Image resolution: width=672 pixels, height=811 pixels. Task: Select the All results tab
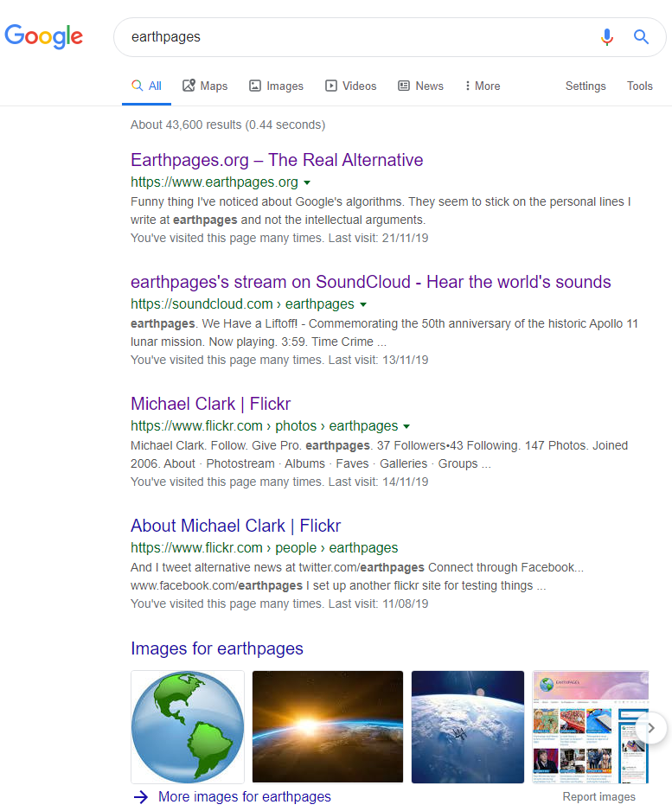coord(146,86)
